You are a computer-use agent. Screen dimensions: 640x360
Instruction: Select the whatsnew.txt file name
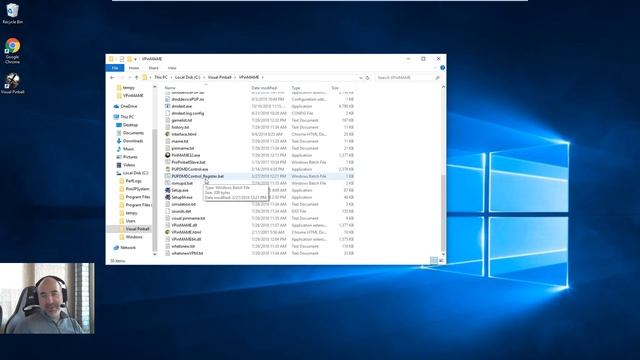183,246
